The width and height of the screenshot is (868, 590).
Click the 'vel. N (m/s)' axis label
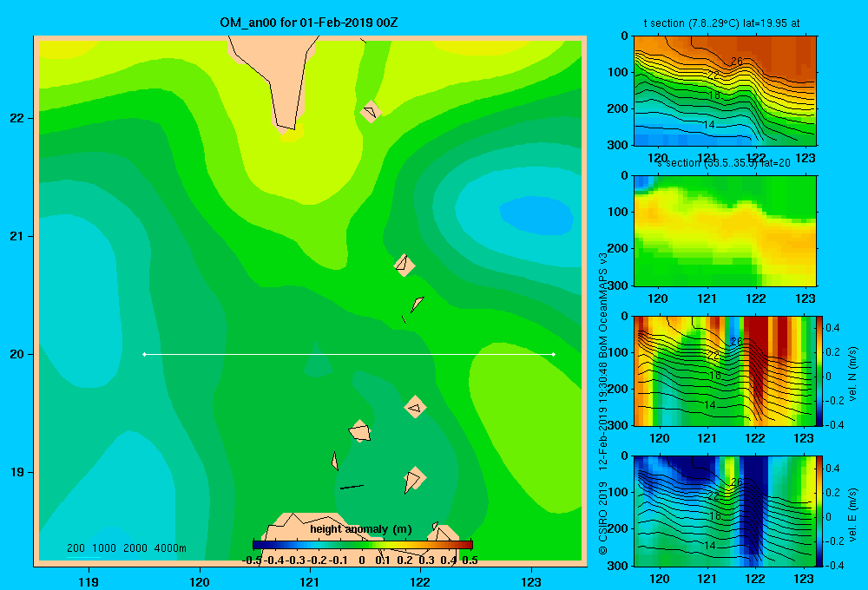(853, 374)
